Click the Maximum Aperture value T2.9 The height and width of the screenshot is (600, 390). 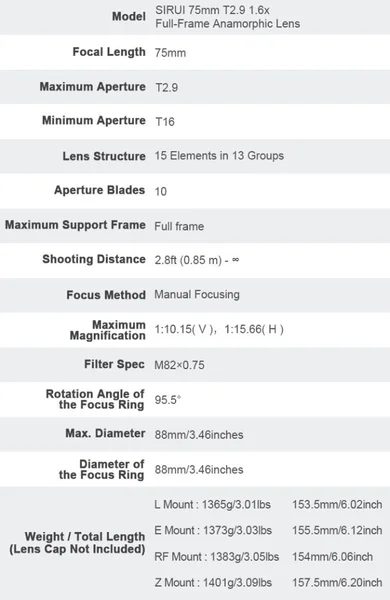[x=166, y=88]
